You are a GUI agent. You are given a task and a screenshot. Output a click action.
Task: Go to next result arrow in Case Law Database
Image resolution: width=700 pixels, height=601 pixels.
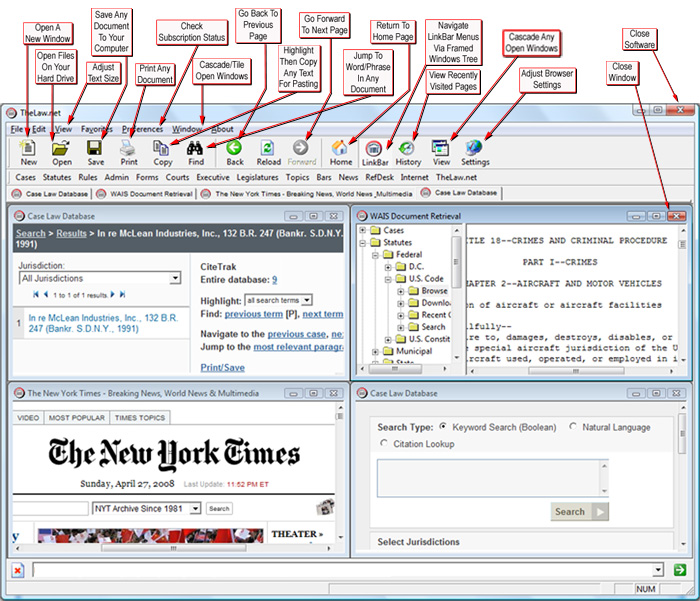112,294
